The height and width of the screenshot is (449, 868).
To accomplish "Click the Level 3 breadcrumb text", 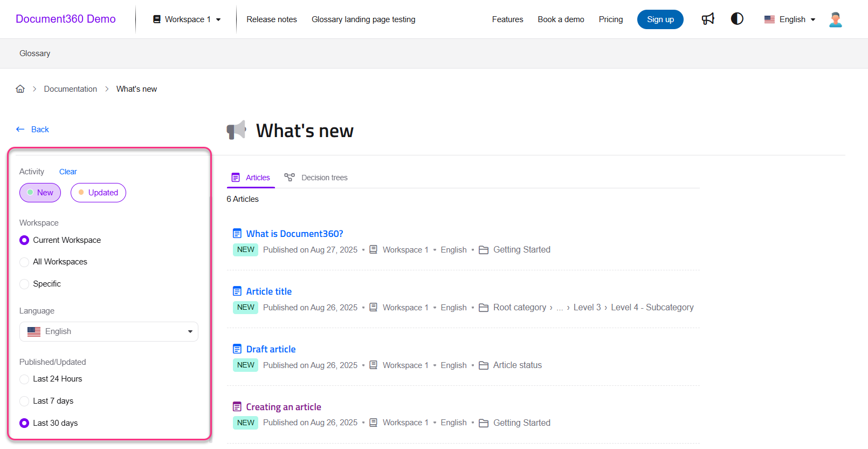I will [587, 308].
